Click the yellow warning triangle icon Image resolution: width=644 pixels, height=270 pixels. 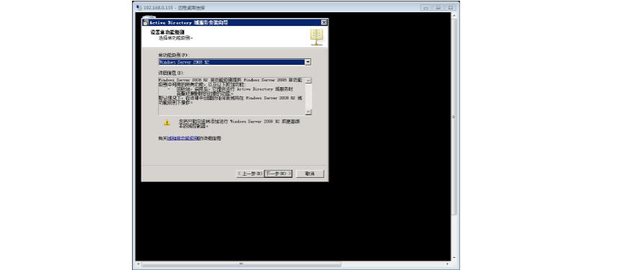(167, 122)
